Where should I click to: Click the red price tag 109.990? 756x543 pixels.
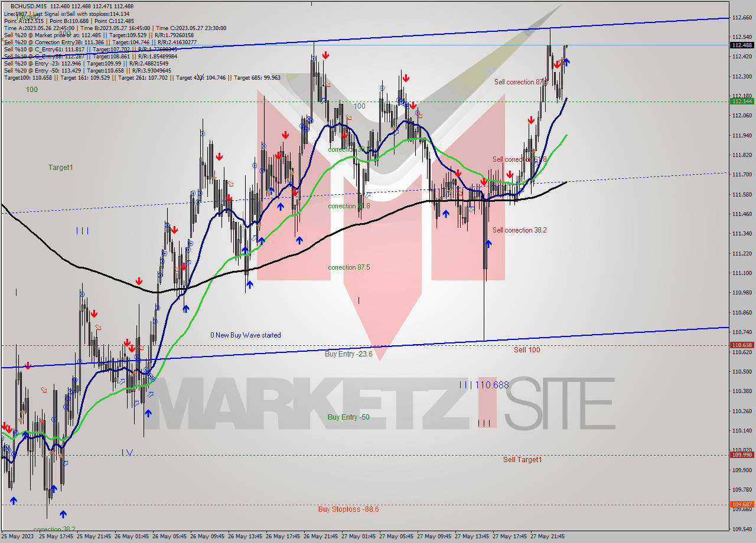pos(742,454)
